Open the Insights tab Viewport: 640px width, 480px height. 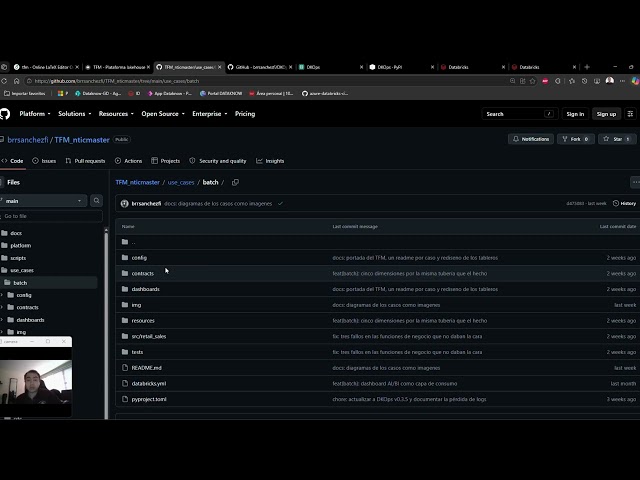[270, 161]
